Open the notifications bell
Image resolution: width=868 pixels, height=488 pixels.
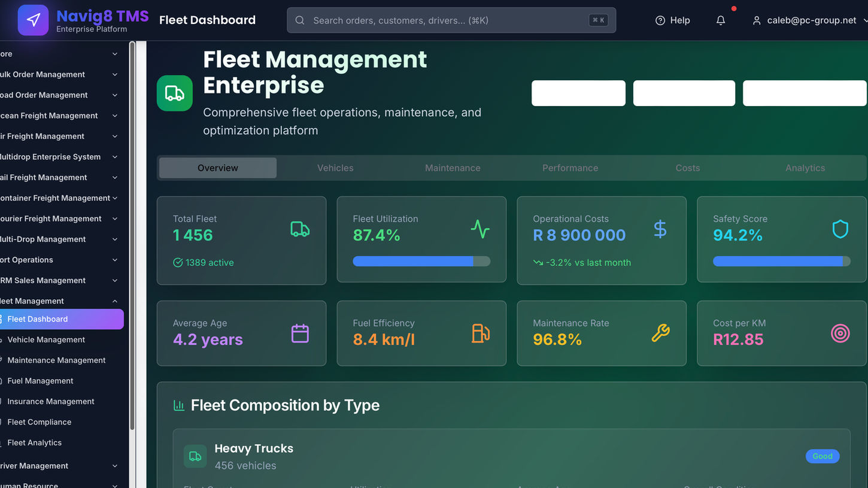pos(721,20)
